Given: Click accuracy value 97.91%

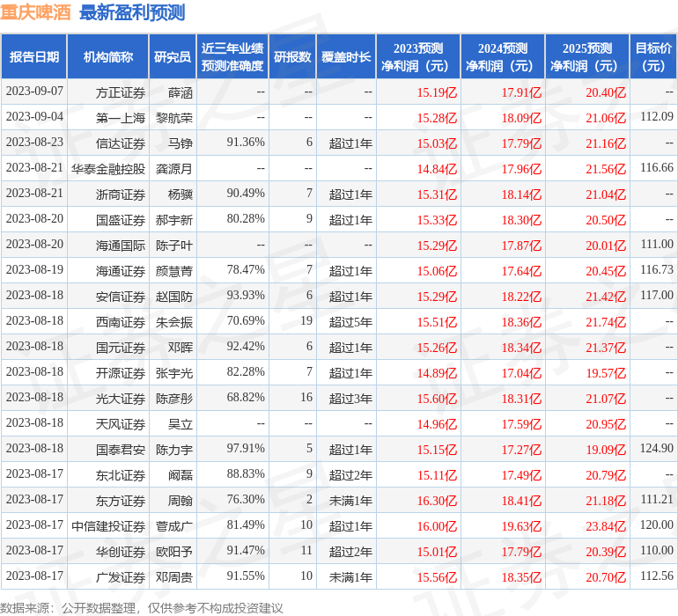Looking at the screenshot, I should click(246, 448).
